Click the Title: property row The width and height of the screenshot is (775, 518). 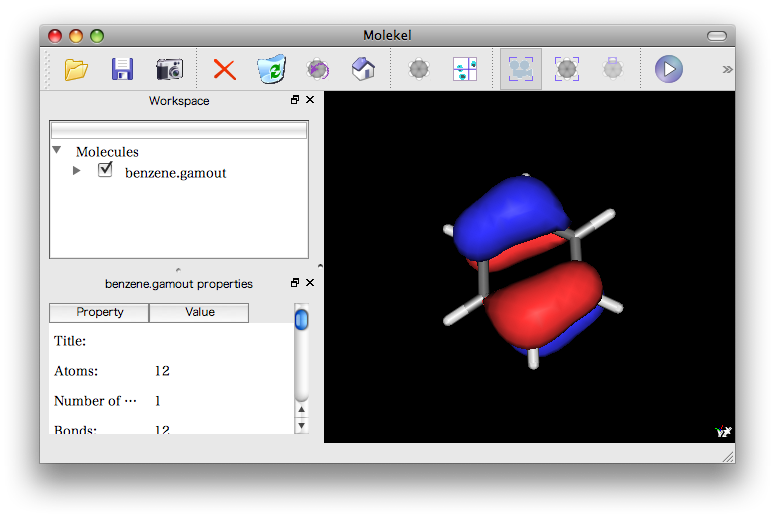click(171, 341)
